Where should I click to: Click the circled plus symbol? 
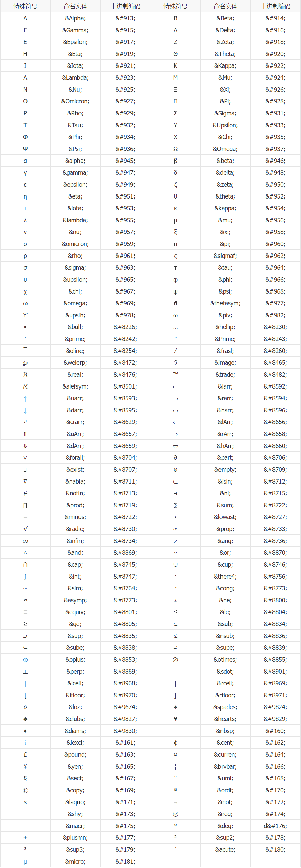[25, 660]
